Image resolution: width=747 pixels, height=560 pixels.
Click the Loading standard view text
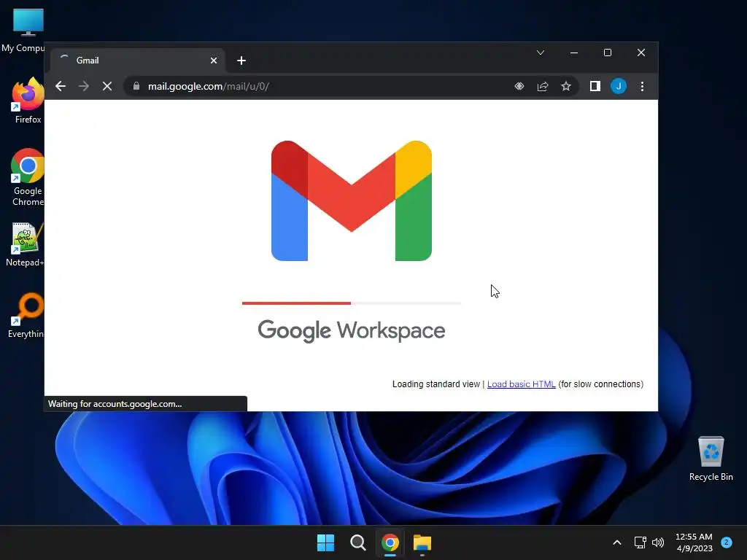pos(436,384)
